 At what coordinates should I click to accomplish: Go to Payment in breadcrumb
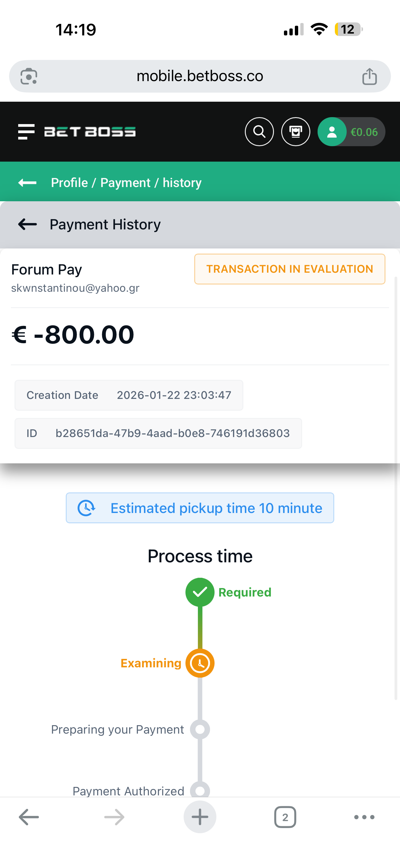(125, 182)
